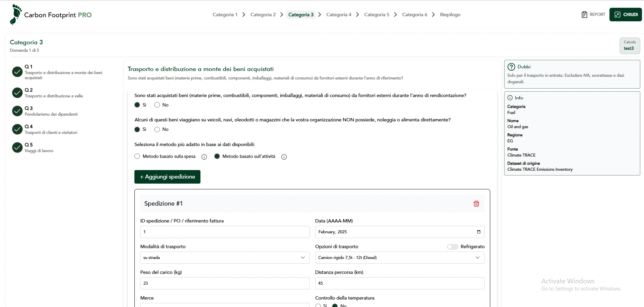Click the Carbon Footprint PRO logo
The width and height of the screenshot is (644, 307).
pos(51,15)
